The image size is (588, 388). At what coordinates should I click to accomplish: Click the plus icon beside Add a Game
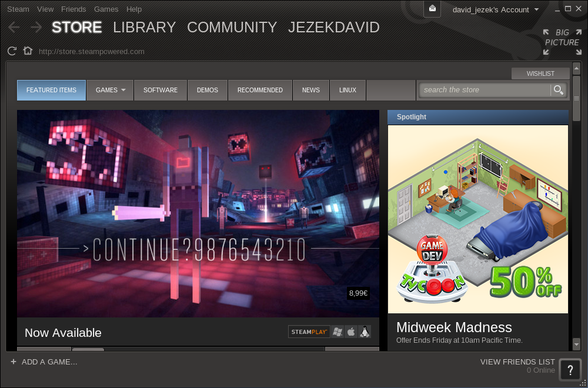[14, 362]
